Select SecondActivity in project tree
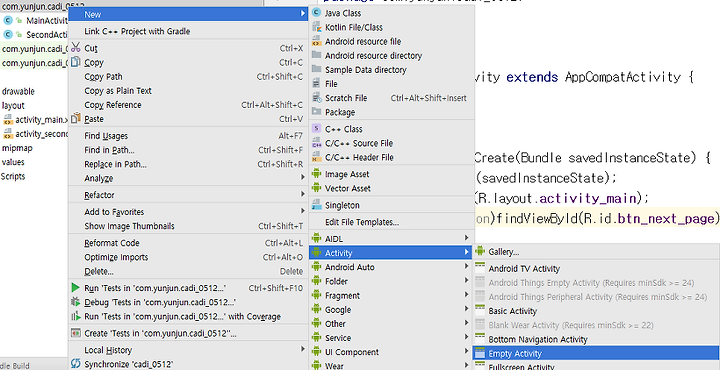 (x=47, y=35)
